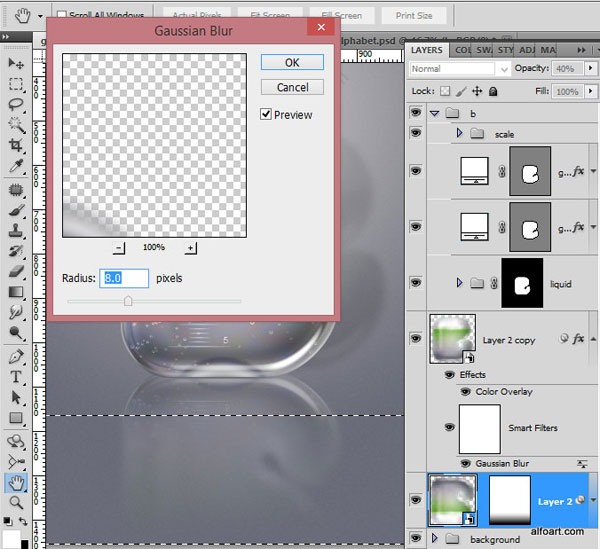The width and height of the screenshot is (600, 549).
Task: Select the Lasso tool
Action: click(16, 104)
